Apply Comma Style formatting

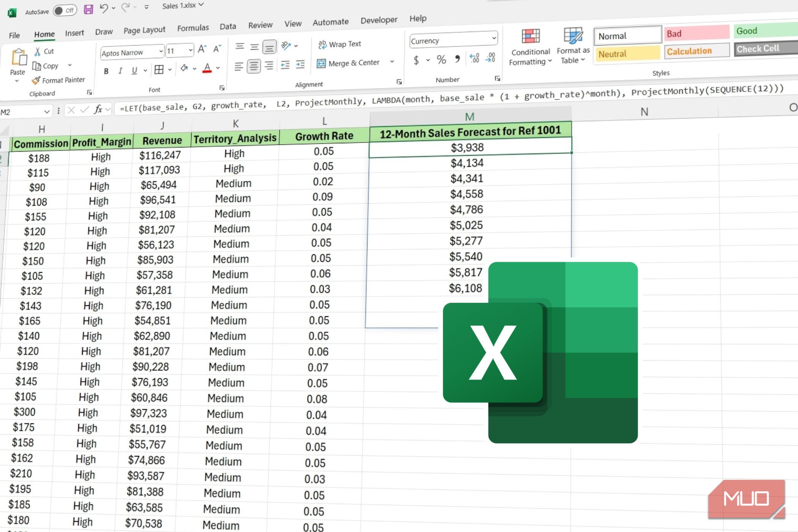(x=457, y=59)
